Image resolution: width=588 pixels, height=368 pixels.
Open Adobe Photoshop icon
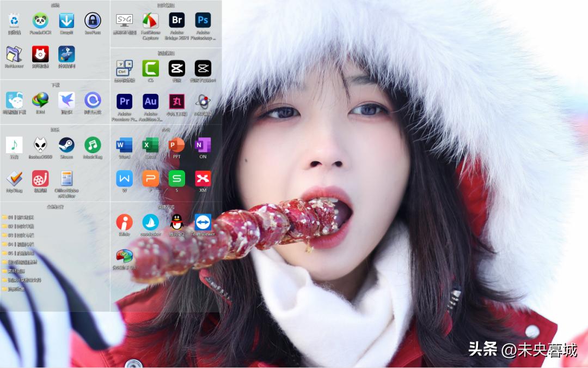(x=203, y=20)
